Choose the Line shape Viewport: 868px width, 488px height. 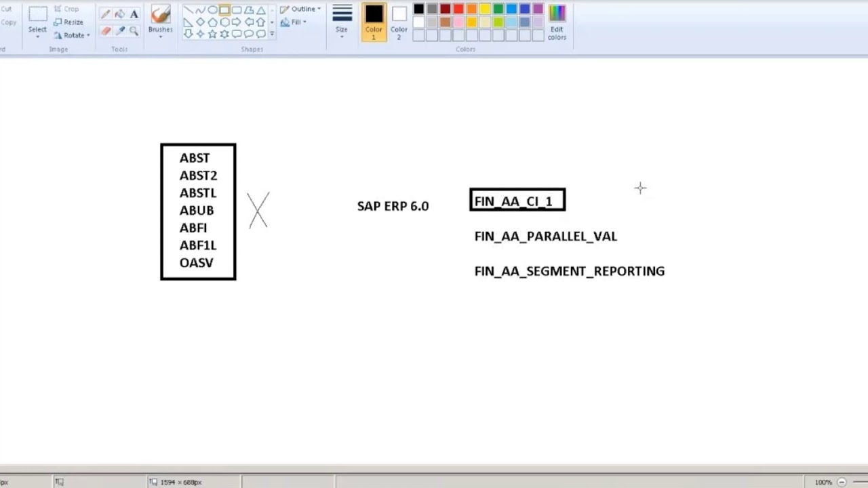point(188,10)
